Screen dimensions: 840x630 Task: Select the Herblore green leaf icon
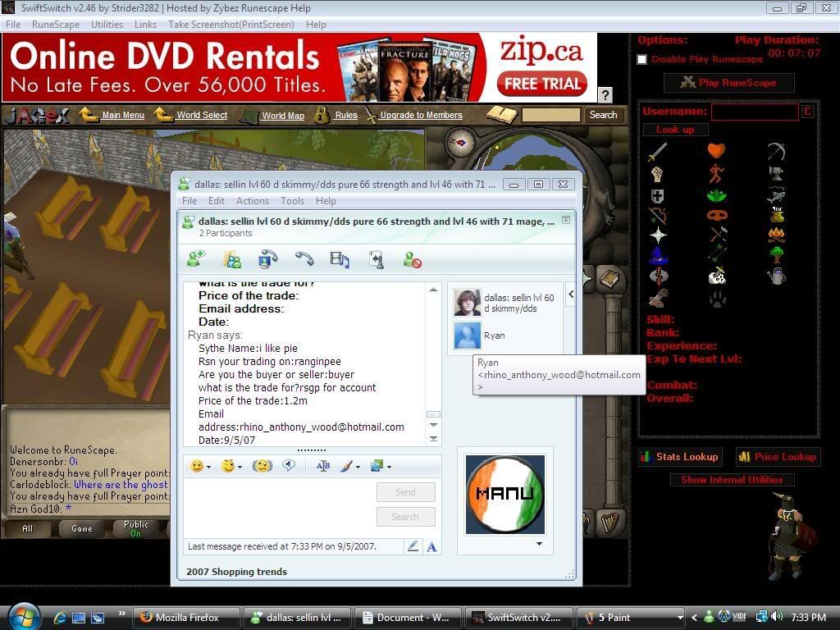[x=716, y=195]
